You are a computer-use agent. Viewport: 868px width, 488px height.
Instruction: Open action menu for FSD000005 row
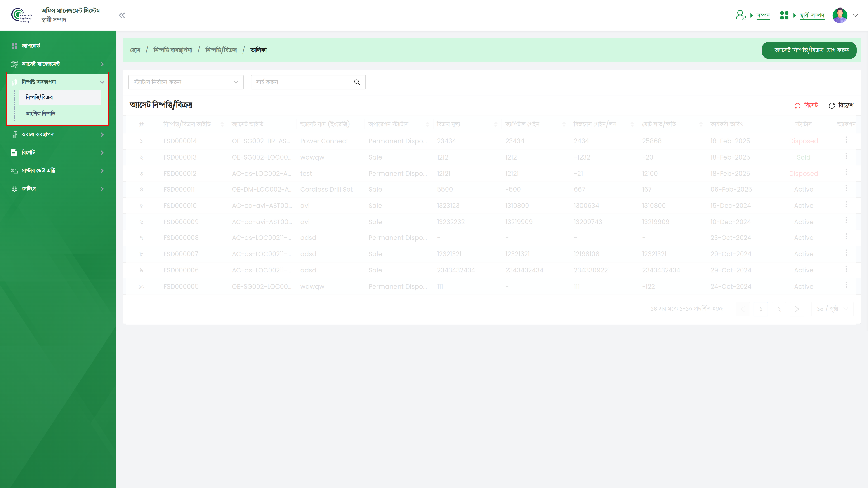[846, 285]
